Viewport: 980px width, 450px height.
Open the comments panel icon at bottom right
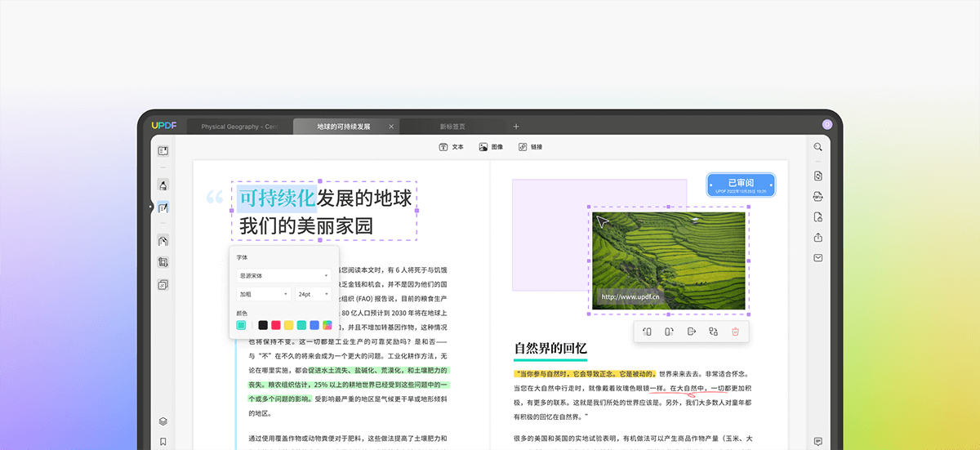pyautogui.click(x=817, y=442)
